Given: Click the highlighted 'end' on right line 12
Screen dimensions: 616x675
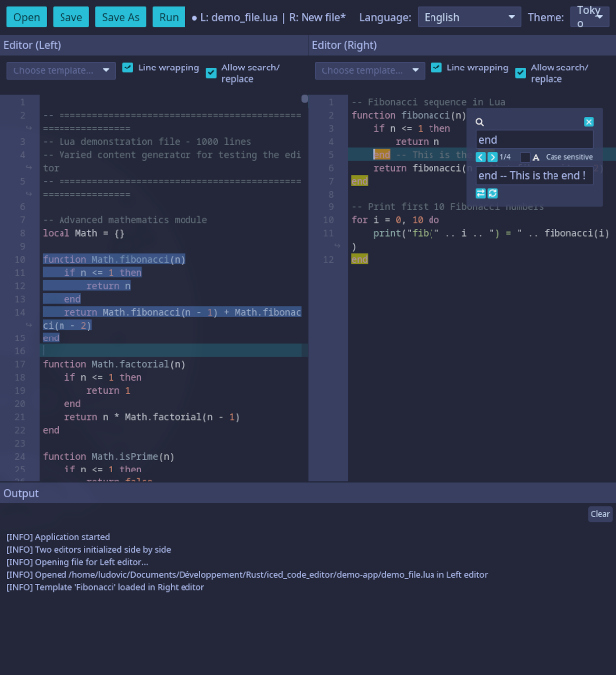Looking at the screenshot, I should tap(360, 260).
